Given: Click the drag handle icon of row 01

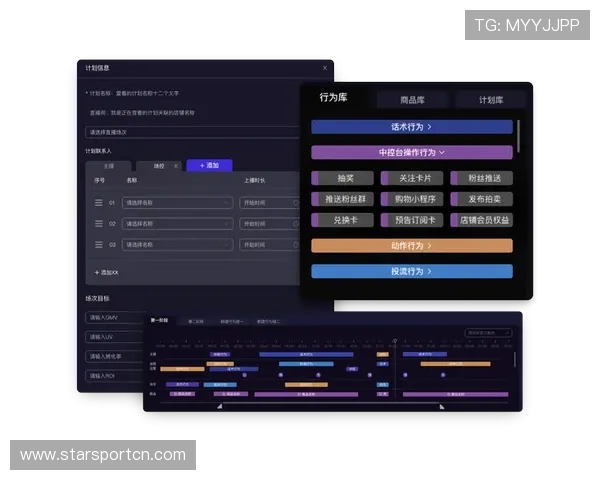Looking at the screenshot, I should pos(99,202).
